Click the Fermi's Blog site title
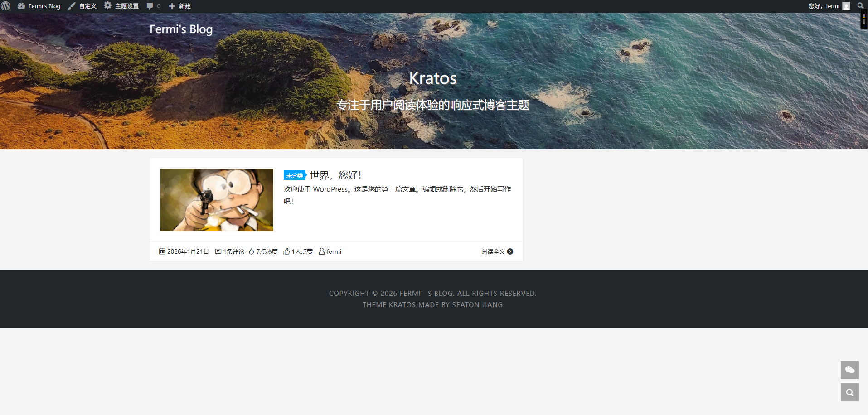This screenshot has width=868, height=415. click(x=181, y=29)
